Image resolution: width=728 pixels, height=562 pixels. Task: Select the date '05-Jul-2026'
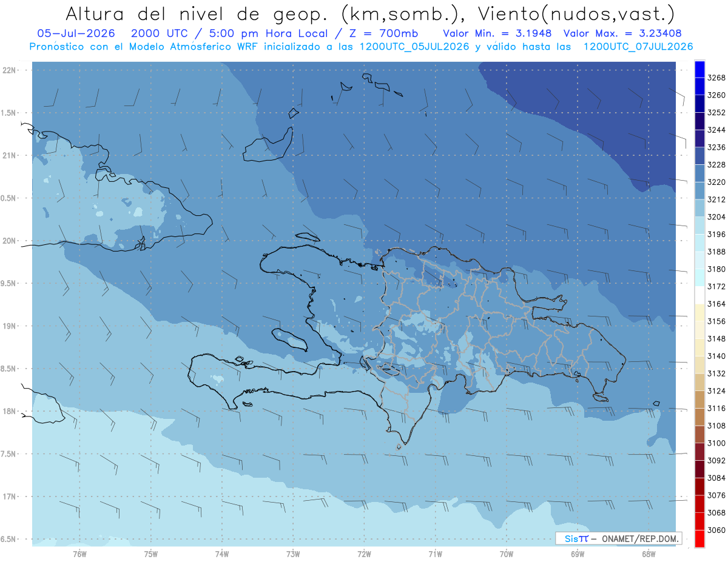pos(76,33)
